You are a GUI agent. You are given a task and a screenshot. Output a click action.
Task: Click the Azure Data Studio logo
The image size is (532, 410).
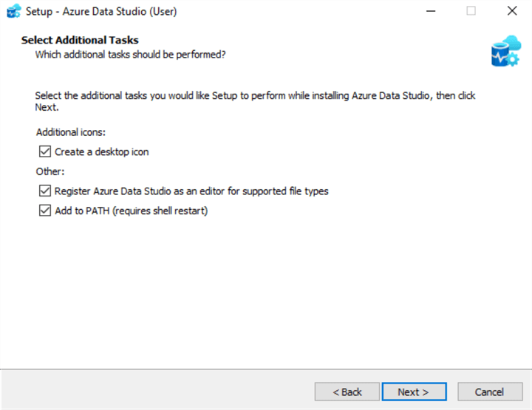click(505, 49)
